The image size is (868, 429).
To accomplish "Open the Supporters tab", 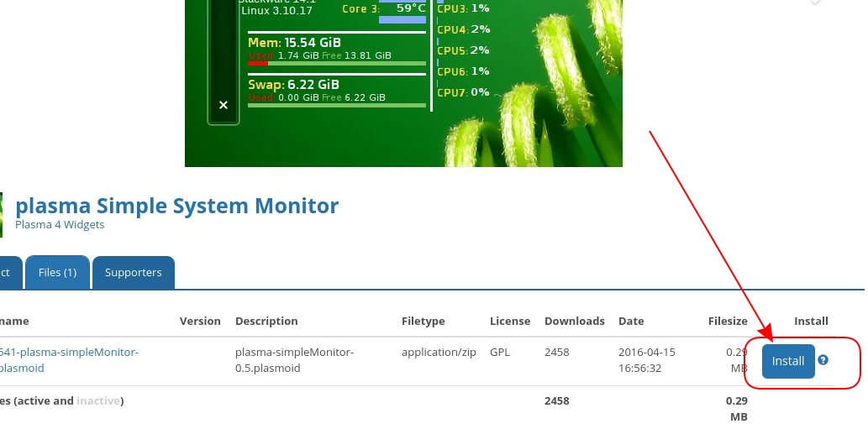I will tap(134, 273).
